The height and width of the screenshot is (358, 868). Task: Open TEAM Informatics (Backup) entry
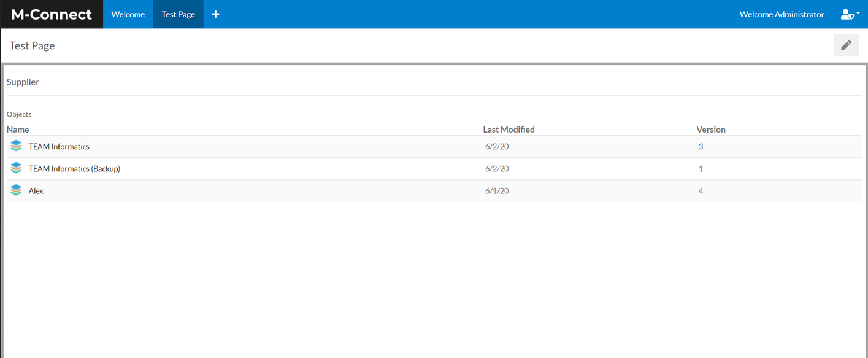coord(74,169)
